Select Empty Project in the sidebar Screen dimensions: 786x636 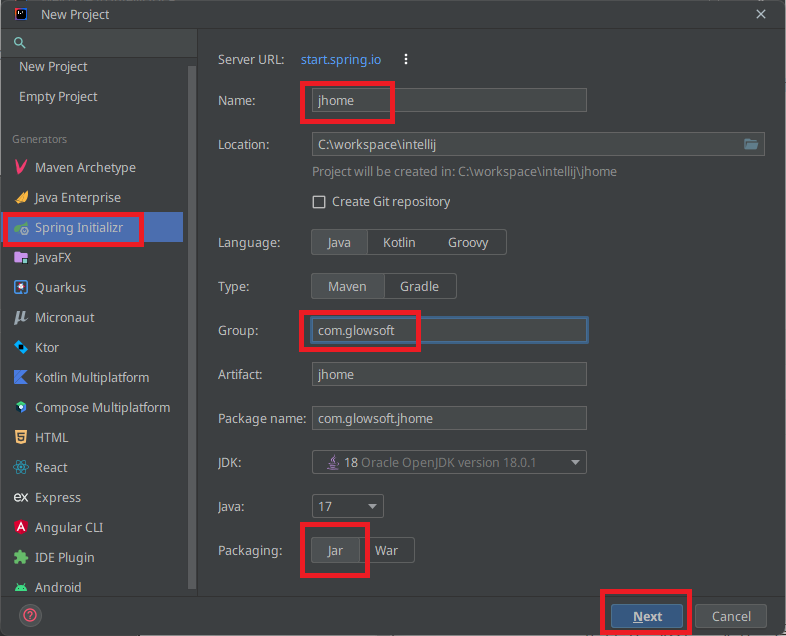click(58, 97)
